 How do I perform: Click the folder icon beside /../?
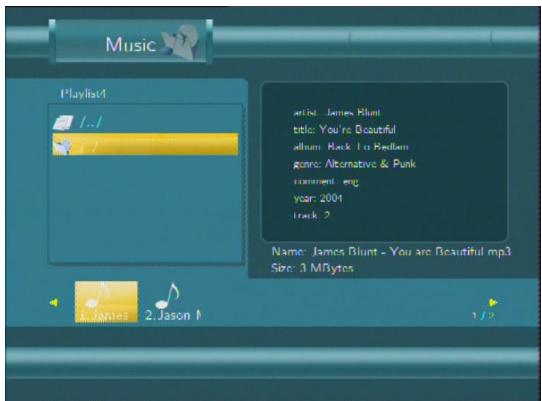63,122
